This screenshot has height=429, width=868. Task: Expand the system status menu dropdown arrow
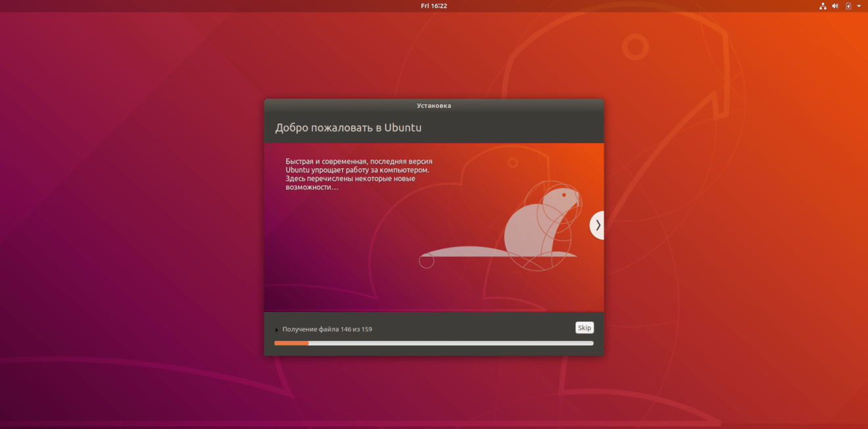pyautogui.click(x=858, y=6)
